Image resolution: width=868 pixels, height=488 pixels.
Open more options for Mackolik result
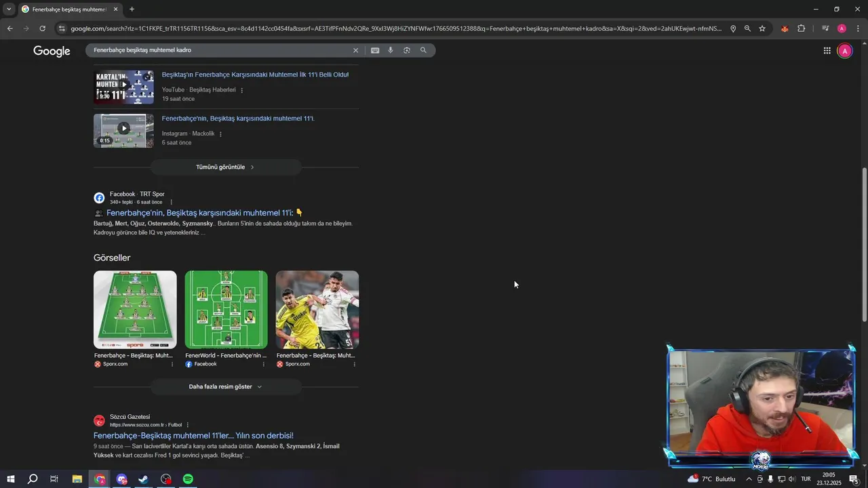coord(220,134)
